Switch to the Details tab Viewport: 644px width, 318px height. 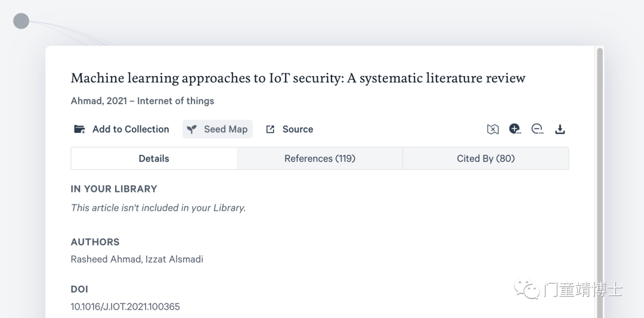(x=154, y=158)
